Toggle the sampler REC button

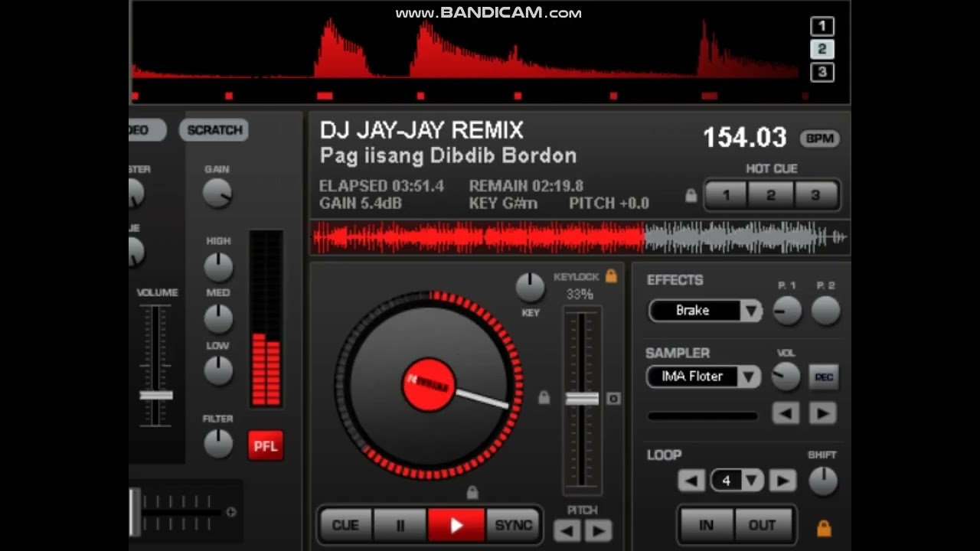tap(824, 377)
